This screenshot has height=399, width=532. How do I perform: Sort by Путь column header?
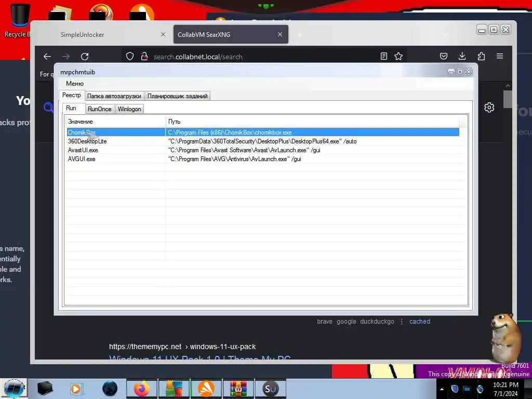[x=312, y=122]
